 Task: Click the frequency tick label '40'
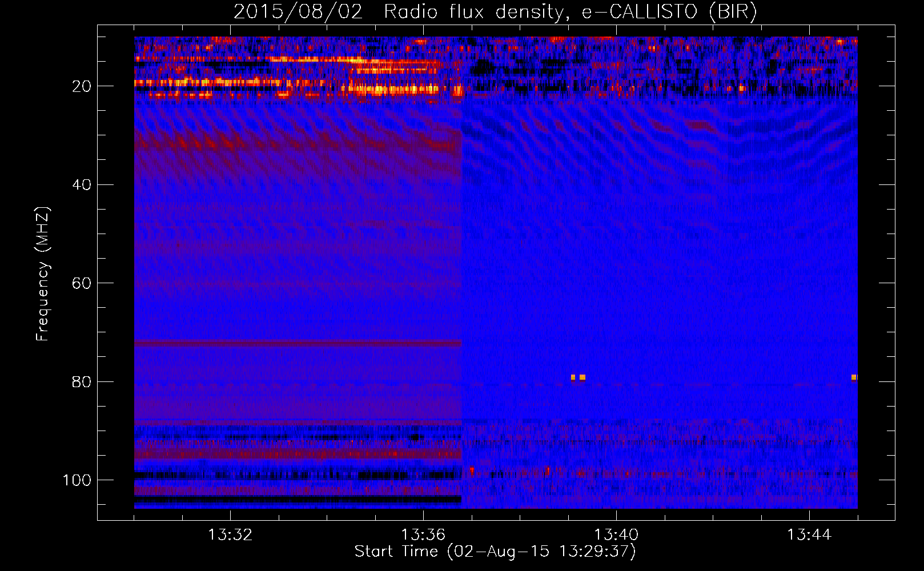pos(81,185)
